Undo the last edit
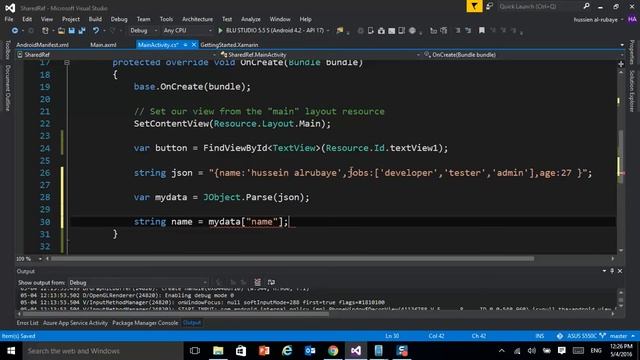The image size is (640, 360). [x=96, y=31]
